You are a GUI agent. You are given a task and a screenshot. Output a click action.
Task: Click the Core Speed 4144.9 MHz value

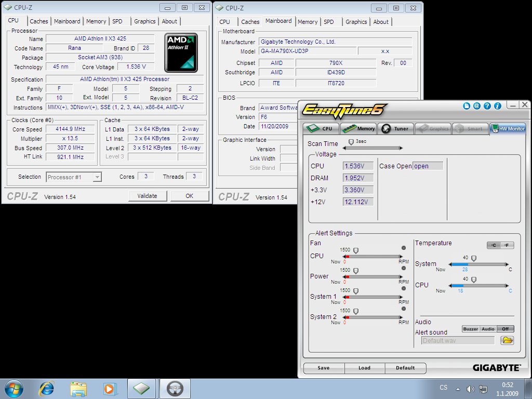(71, 129)
